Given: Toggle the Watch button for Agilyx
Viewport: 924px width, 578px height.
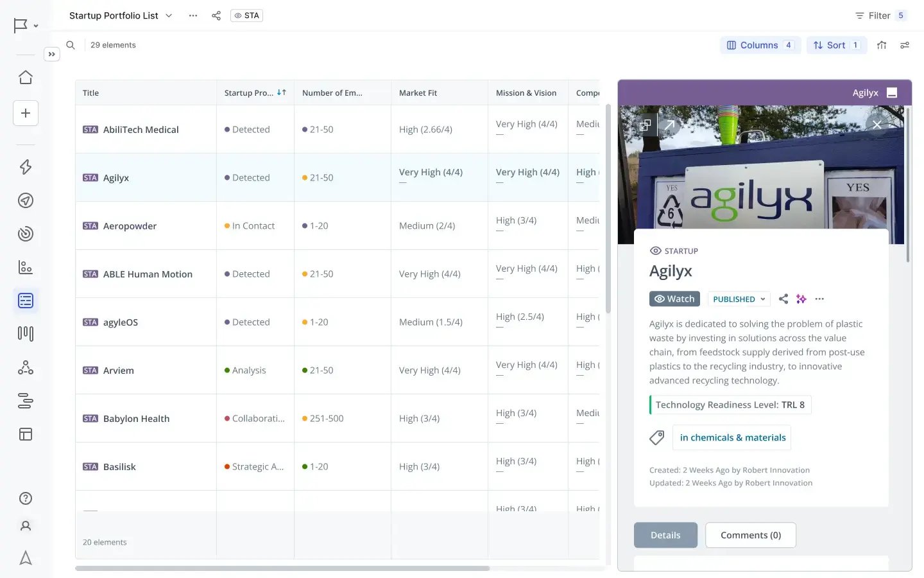Looking at the screenshot, I should [674, 299].
